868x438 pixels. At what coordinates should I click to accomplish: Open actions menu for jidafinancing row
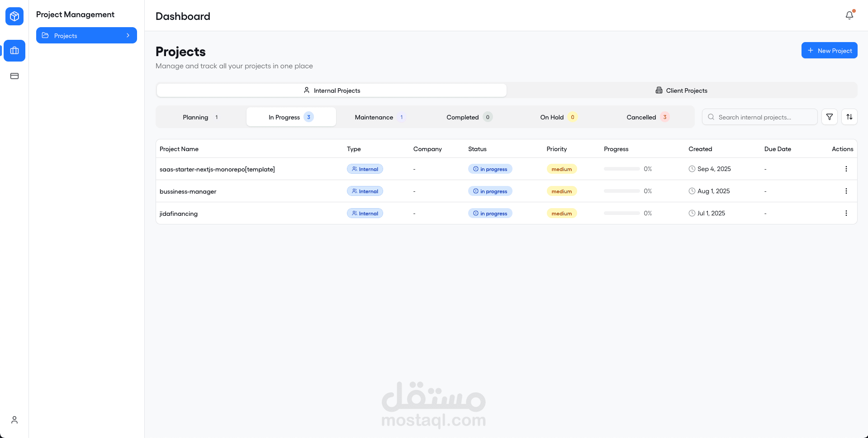846,213
